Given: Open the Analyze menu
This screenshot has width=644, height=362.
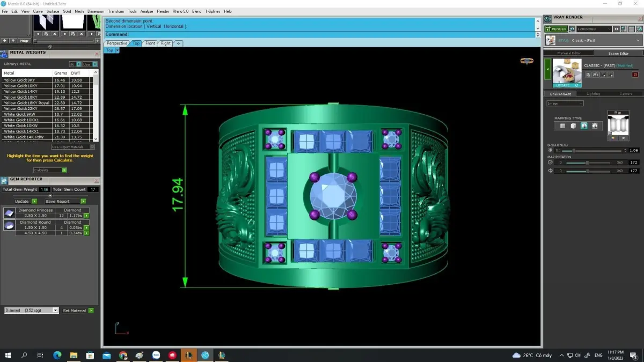Looking at the screenshot, I should point(147,11).
